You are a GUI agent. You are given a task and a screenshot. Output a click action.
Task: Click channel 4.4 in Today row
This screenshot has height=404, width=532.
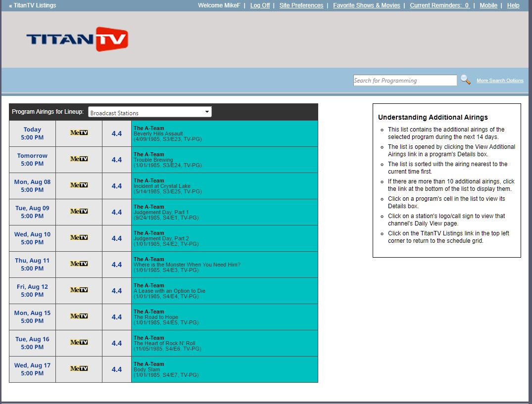tap(117, 134)
